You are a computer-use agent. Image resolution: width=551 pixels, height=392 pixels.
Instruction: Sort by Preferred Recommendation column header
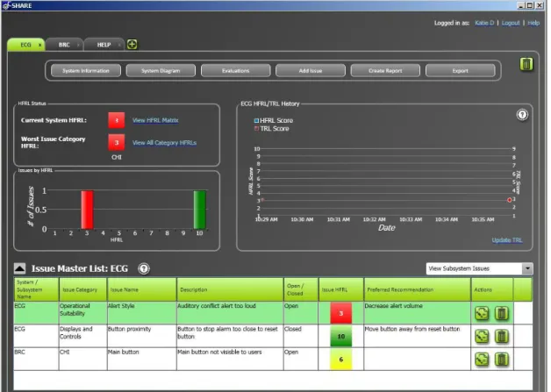tap(418, 289)
